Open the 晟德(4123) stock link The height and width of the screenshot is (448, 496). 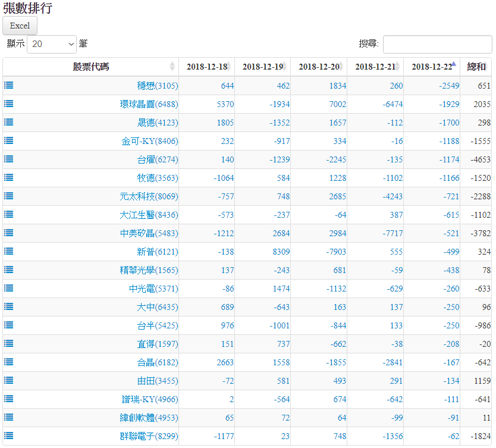(157, 123)
